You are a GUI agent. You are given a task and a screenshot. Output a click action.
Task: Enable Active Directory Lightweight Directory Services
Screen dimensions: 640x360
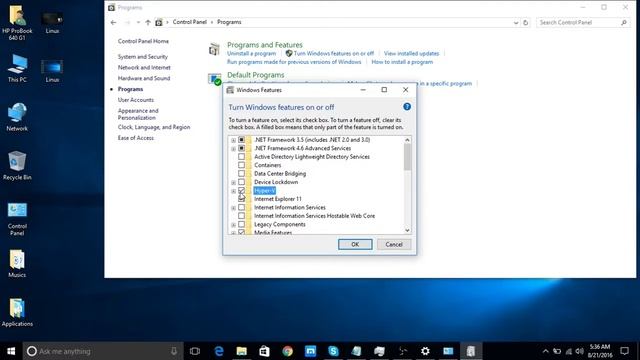tap(241, 157)
